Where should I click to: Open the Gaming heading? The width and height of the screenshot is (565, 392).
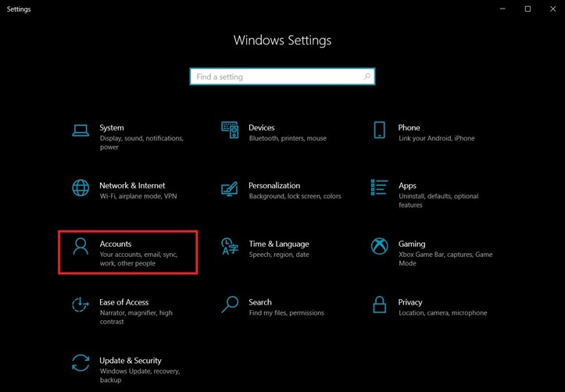412,244
